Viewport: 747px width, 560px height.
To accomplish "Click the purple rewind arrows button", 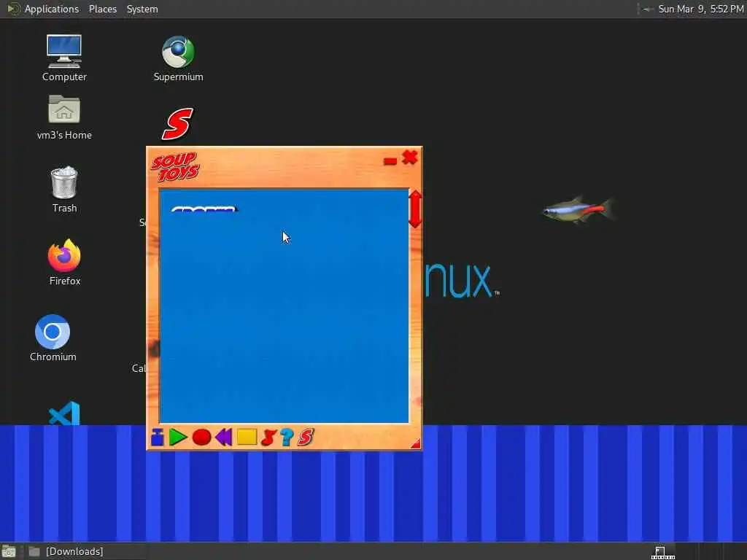I will click(x=223, y=437).
